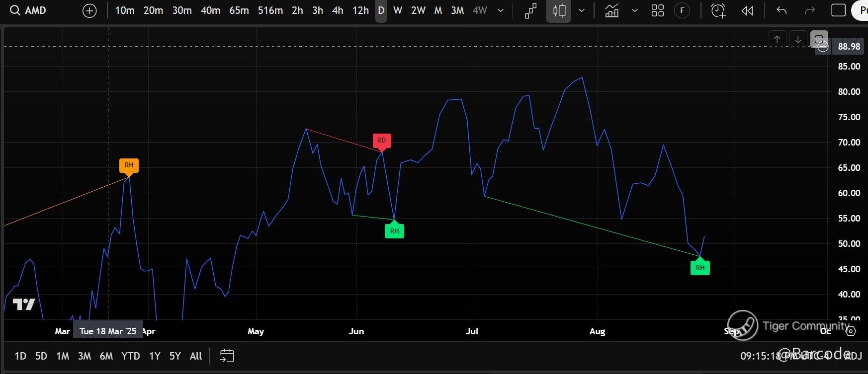Select the green RH marker near June
Screen dimensions: 868x374
click(394, 230)
